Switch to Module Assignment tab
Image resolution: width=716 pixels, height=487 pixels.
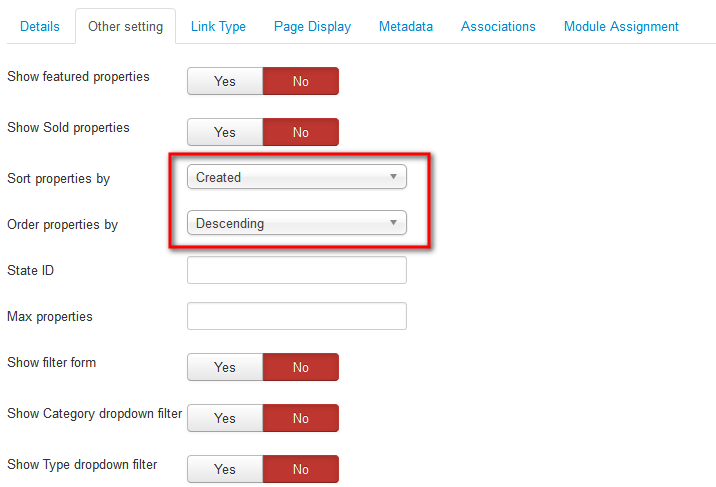click(x=621, y=26)
